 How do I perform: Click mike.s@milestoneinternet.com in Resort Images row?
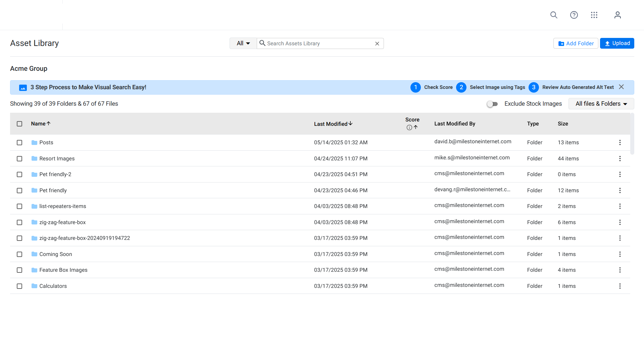(x=472, y=158)
